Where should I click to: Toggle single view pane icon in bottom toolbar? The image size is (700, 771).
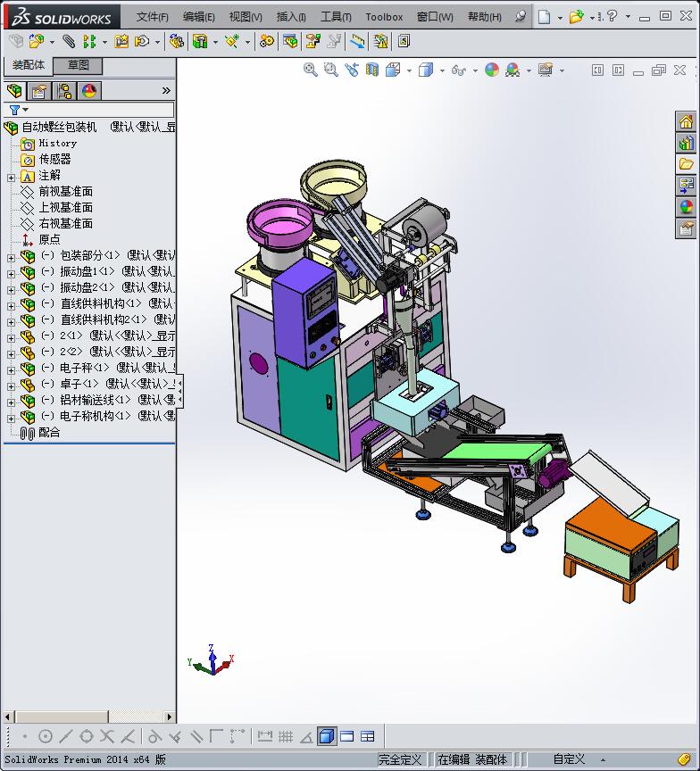point(346,736)
